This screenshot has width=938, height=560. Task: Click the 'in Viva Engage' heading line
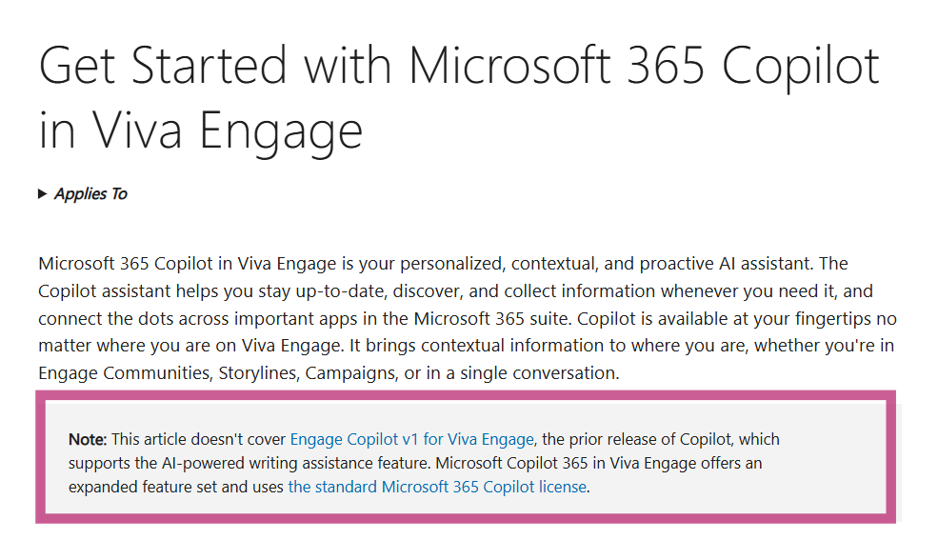pyautogui.click(x=200, y=130)
